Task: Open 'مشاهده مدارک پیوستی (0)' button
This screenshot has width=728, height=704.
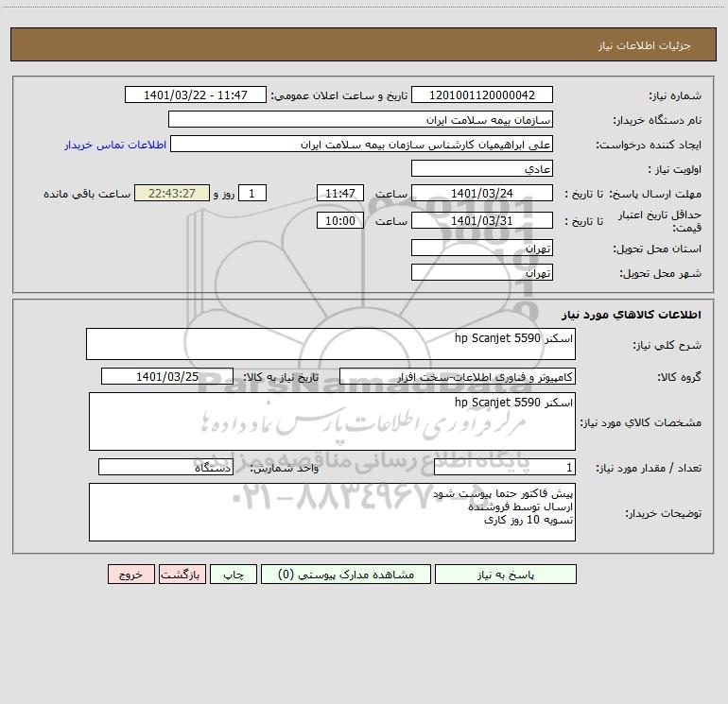Action: coord(346,575)
